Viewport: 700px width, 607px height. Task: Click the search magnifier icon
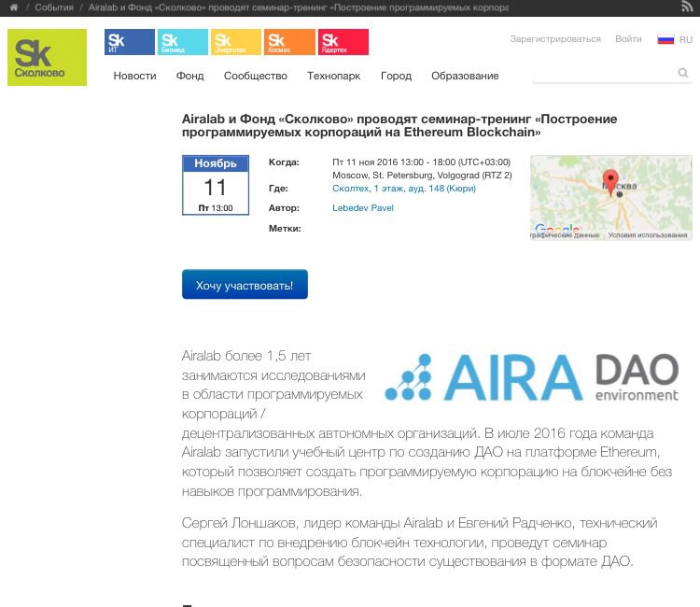[682, 72]
